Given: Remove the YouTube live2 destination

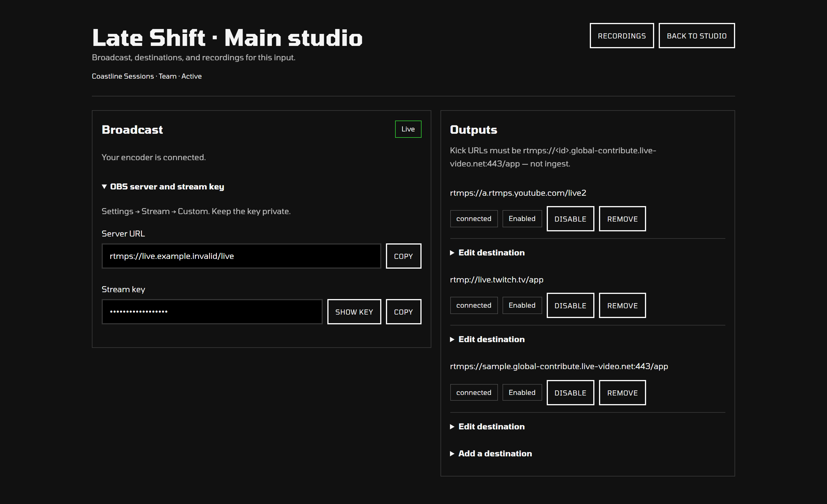Looking at the screenshot, I should click(x=622, y=219).
